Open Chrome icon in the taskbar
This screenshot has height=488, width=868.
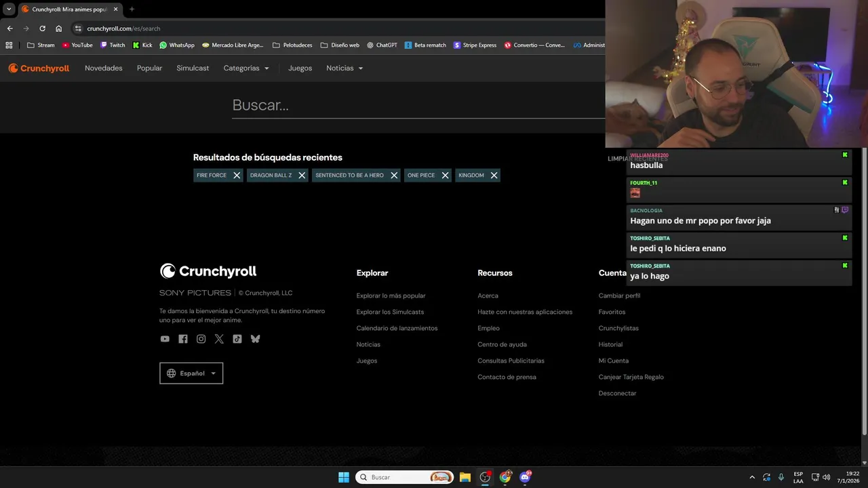tap(505, 477)
